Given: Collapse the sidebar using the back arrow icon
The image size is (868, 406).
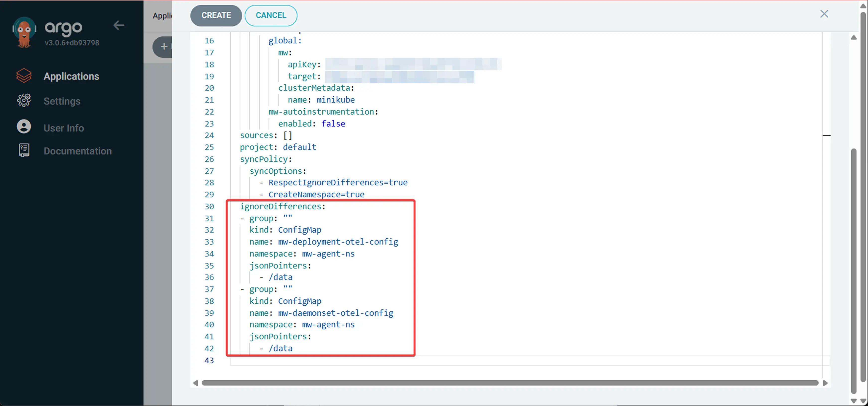Looking at the screenshot, I should click(x=119, y=25).
